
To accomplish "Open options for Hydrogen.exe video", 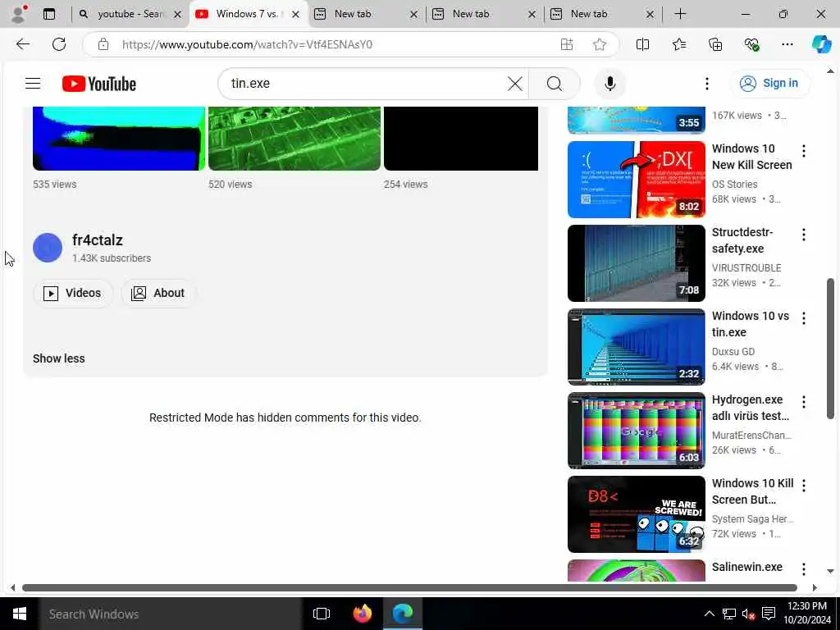I will coord(804,402).
